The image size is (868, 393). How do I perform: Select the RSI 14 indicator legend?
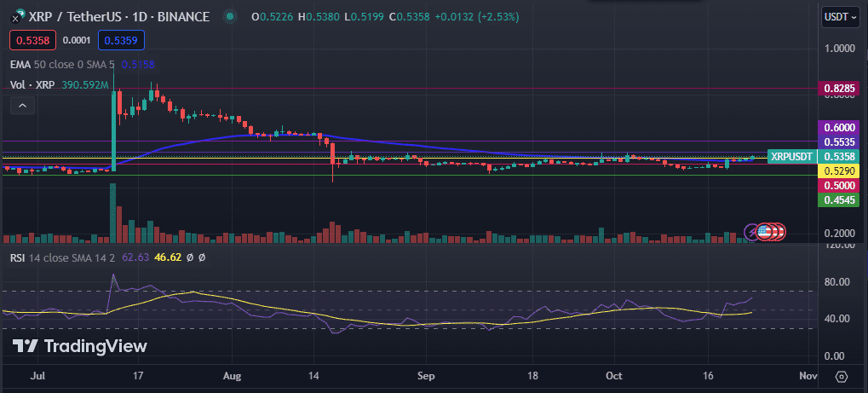click(60, 257)
